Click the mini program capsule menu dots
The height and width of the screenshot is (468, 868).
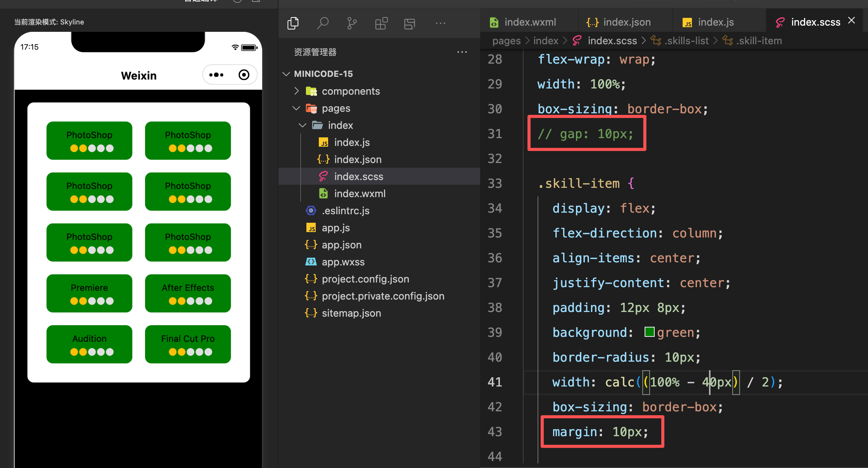point(216,75)
